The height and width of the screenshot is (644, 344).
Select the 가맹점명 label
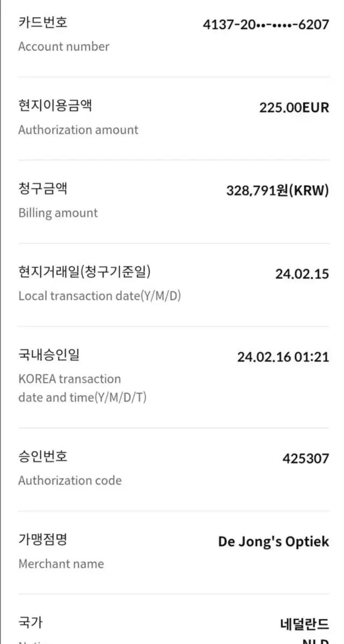click(43, 539)
